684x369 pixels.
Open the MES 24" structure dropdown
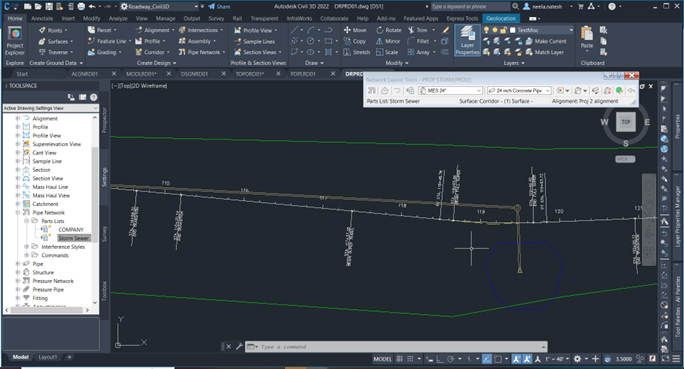(450, 90)
